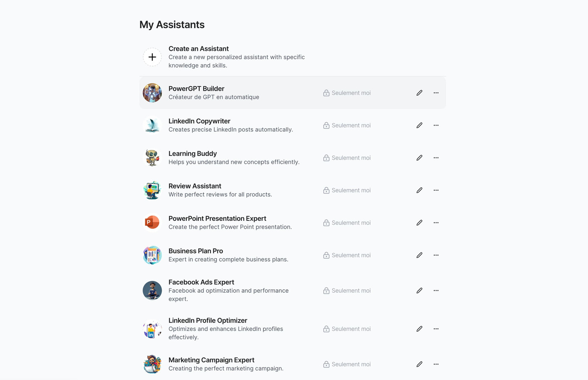Edit the Learning Buddy assistant

tap(419, 158)
